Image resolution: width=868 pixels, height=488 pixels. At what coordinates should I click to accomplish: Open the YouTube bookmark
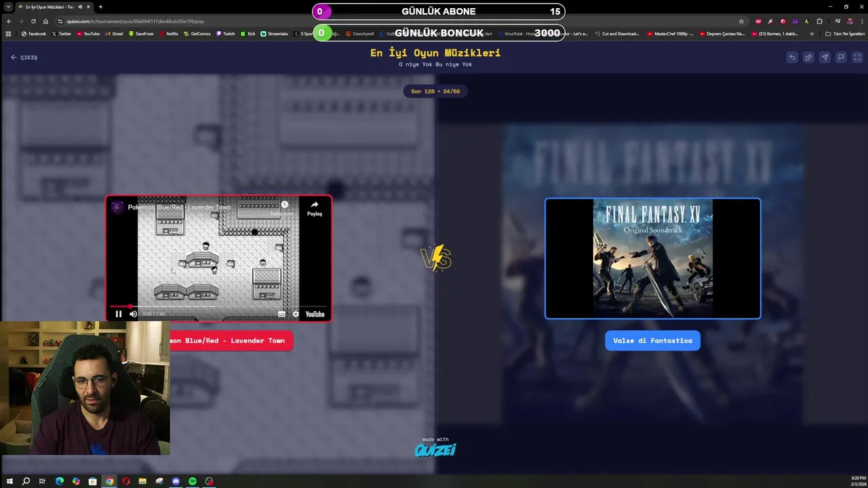click(x=88, y=34)
